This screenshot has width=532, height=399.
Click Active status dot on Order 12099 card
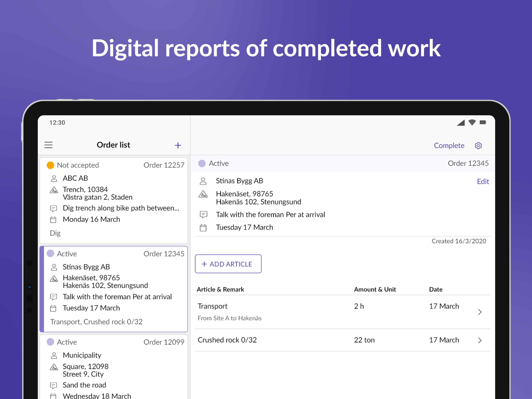point(50,342)
